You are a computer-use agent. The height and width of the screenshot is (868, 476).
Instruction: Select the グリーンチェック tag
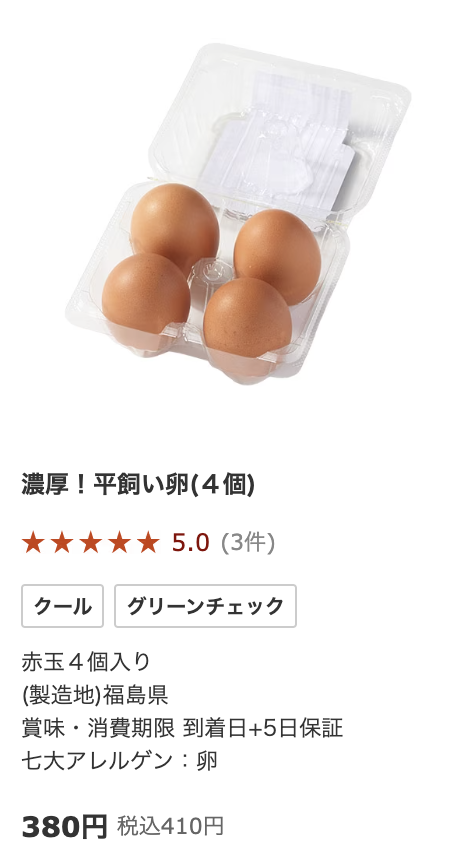point(205,606)
